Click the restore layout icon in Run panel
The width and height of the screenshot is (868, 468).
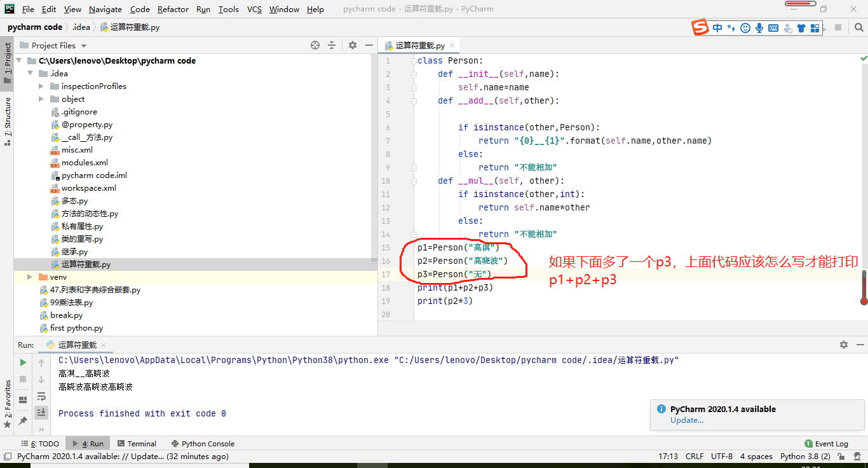[23, 400]
